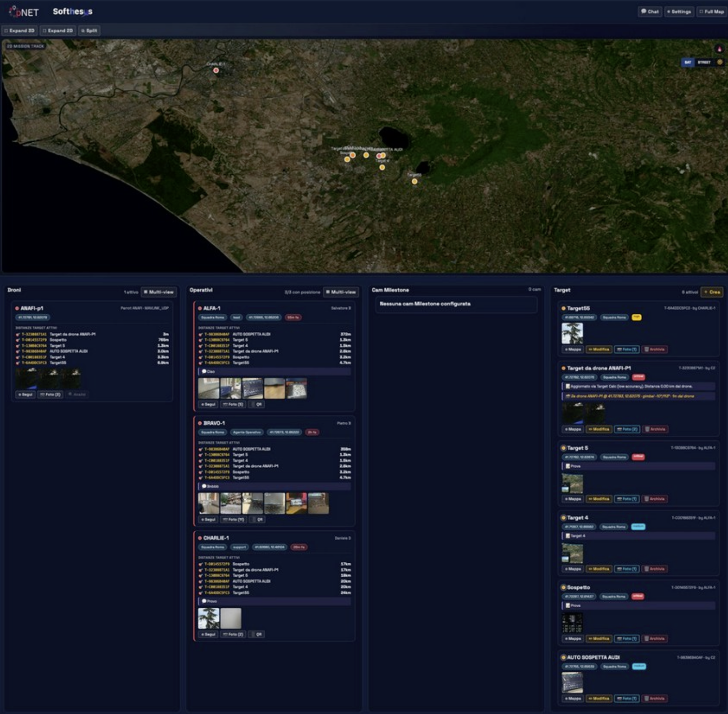Open Foto button on ALFA-1 card

coord(233,404)
